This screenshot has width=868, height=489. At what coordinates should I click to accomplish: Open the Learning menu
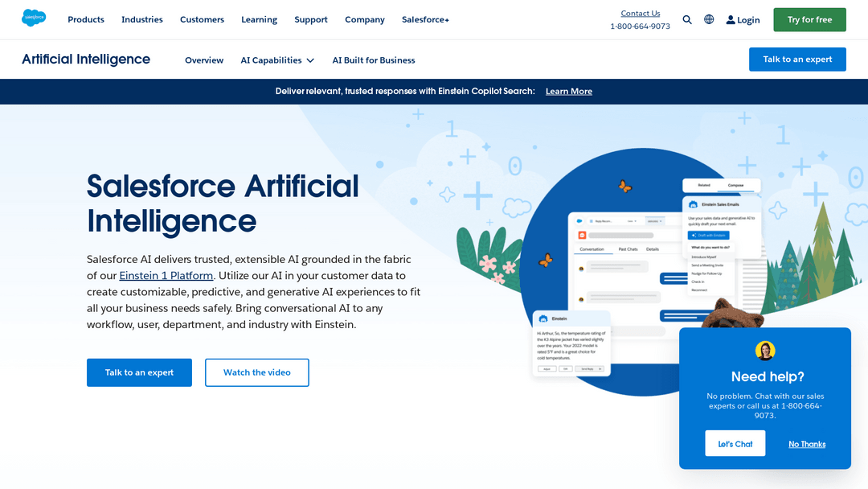click(259, 19)
